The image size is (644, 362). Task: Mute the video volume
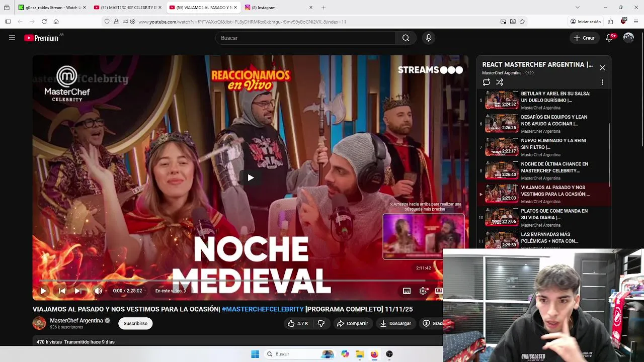click(x=98, y=291)
